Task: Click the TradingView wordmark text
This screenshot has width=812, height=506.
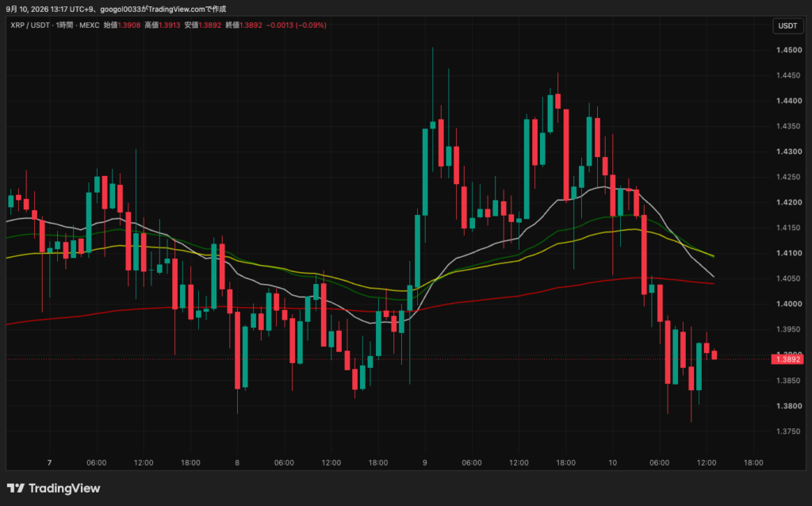Action: coord(64,488)
